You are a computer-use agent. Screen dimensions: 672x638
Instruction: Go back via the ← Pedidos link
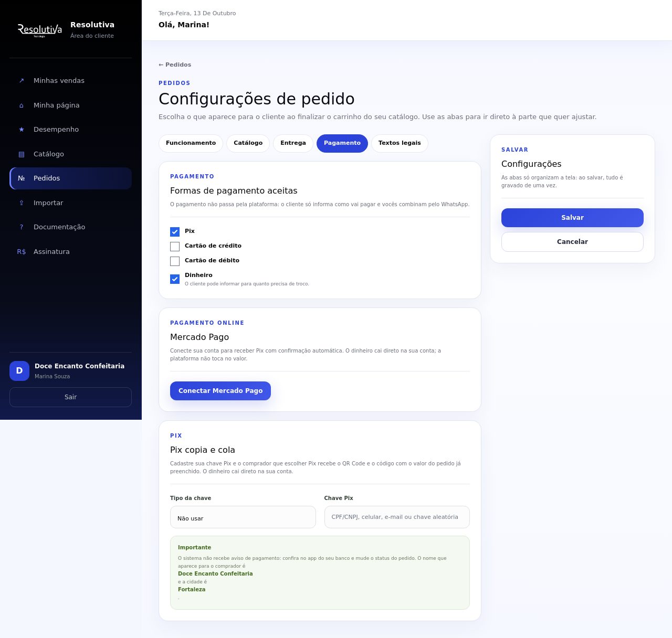[175, 65]
